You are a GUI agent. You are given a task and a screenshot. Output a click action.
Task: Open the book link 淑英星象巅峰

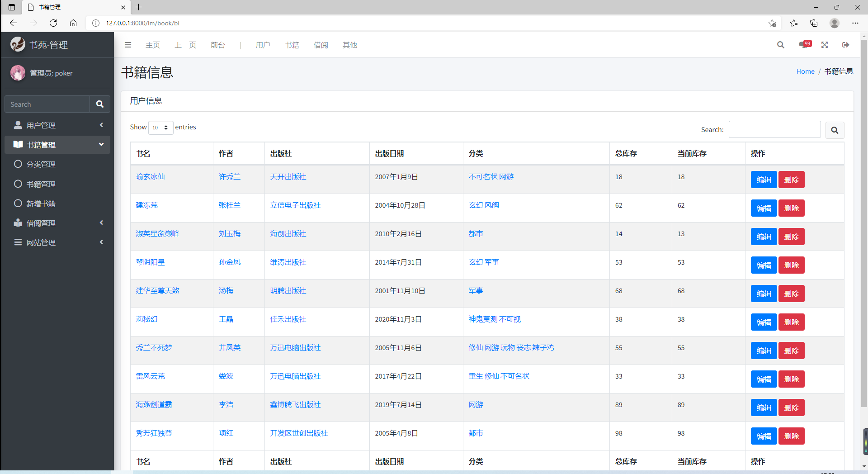click(x=157, y=234)
